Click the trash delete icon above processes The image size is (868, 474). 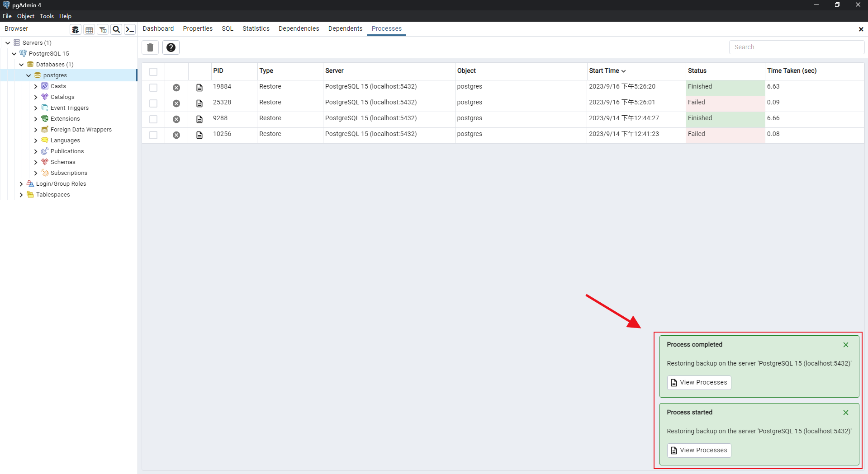point(150,47)
